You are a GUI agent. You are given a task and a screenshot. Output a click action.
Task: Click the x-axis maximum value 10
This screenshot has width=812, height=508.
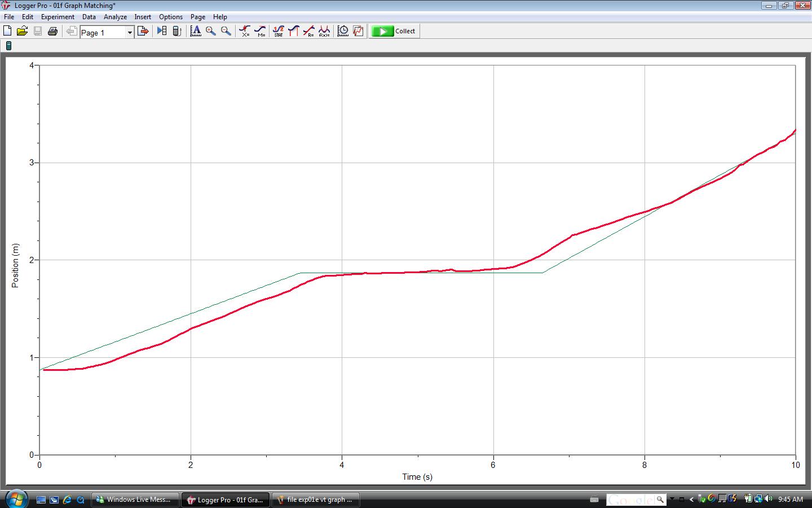pos(795,465)
